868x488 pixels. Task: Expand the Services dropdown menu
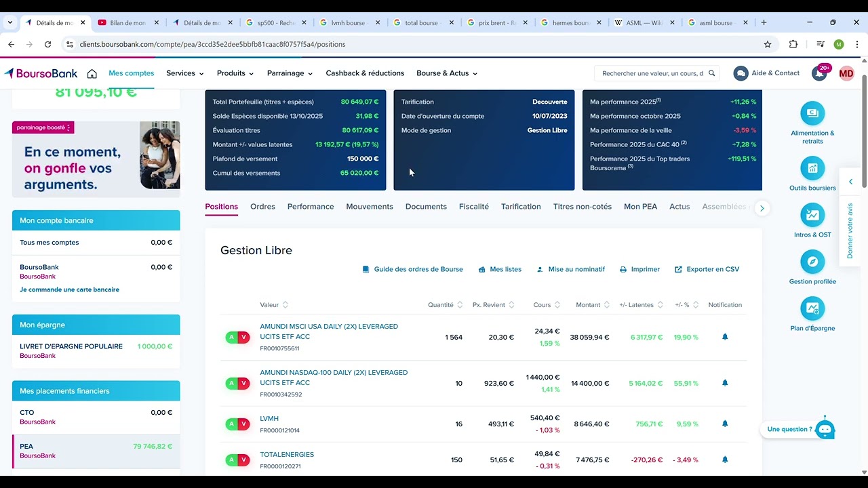coord(185,73)
